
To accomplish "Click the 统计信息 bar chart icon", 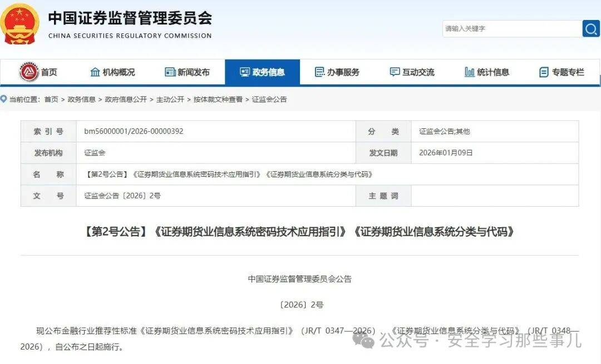I will (x=469, y=72).
